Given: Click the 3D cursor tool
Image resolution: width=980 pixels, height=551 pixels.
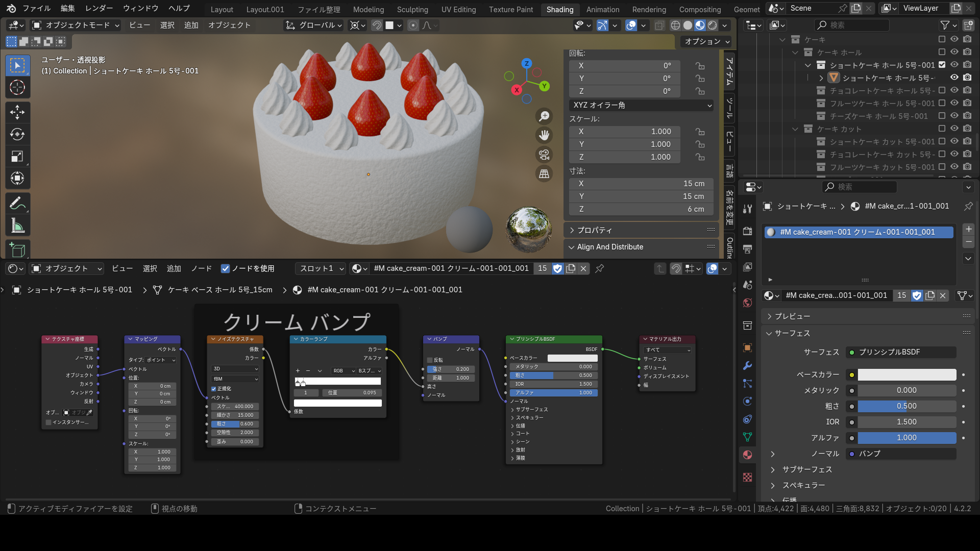Looking at the screenshot, I should pyautogui.click(x=17, y=88).
